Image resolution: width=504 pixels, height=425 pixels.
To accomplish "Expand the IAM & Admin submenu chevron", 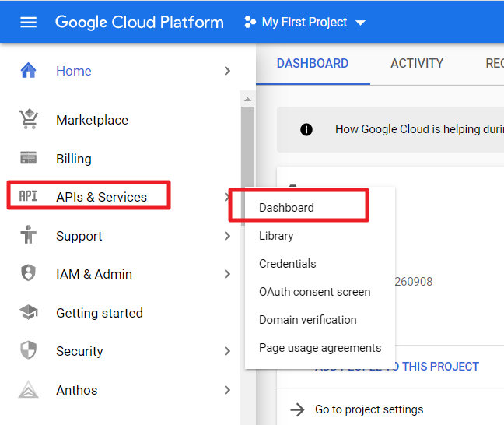I will tap(227, 274).
